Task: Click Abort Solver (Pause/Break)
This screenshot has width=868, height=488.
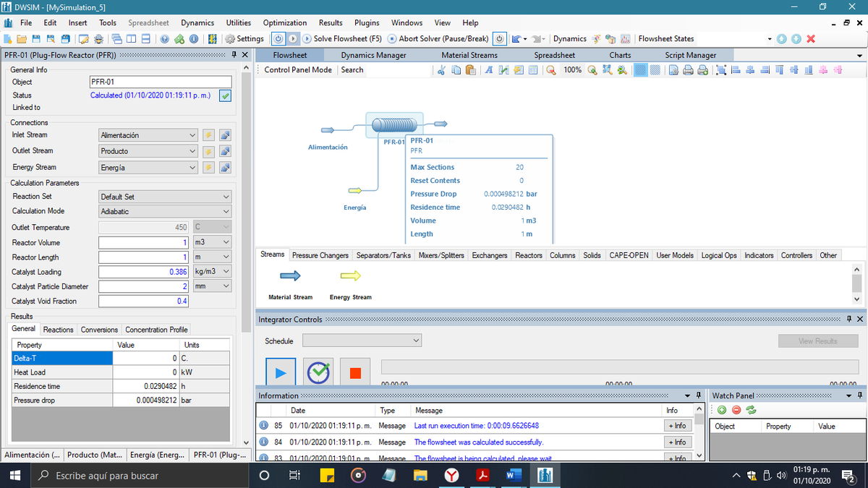Action: click(x=438, y=38)
